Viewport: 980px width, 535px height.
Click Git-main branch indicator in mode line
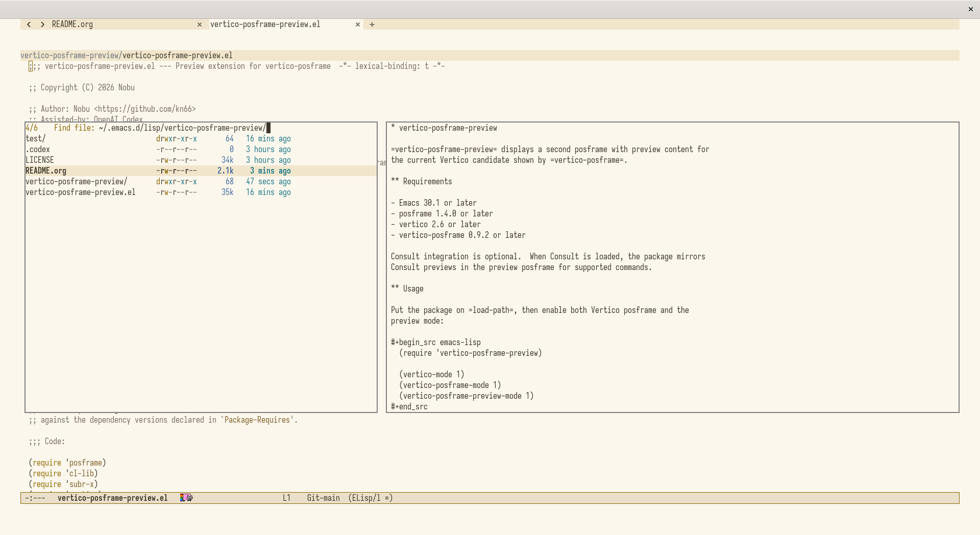pos(324,498)
